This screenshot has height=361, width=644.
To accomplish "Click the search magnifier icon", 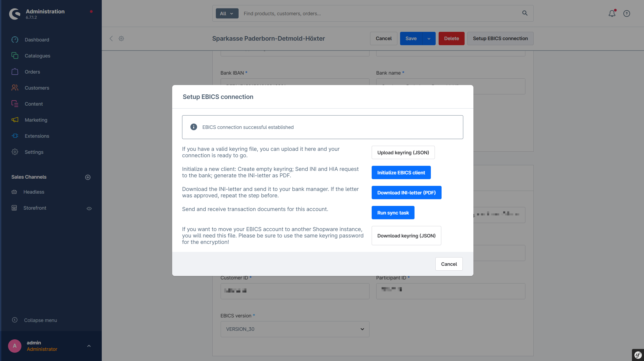I will 525,13.
